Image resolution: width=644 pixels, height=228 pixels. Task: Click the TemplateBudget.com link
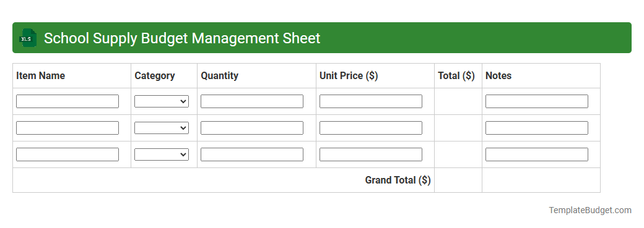(590, 210)
